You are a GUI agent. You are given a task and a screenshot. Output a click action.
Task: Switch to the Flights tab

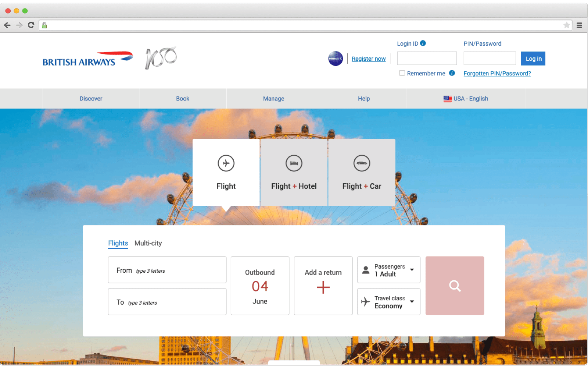click(x=118, y=243)
